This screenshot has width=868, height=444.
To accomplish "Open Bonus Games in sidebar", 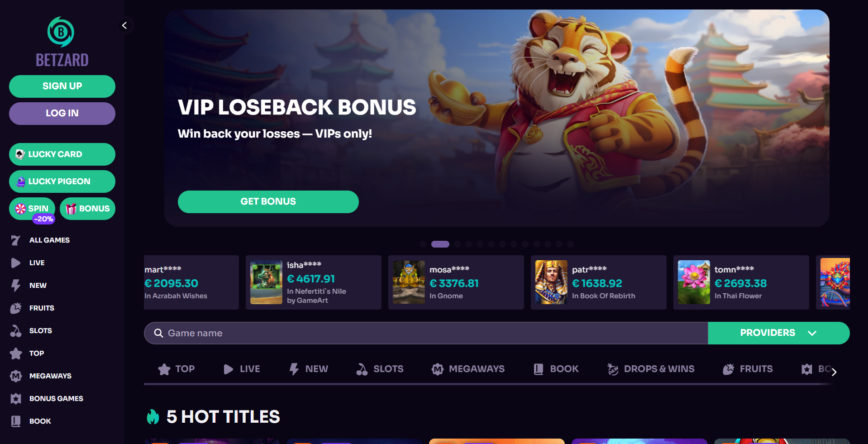I will click(56, 398).
